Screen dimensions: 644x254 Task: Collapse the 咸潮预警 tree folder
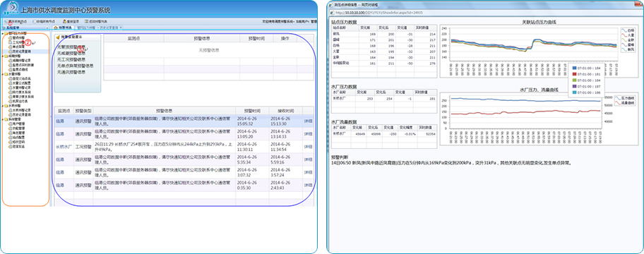pos(2,56)
